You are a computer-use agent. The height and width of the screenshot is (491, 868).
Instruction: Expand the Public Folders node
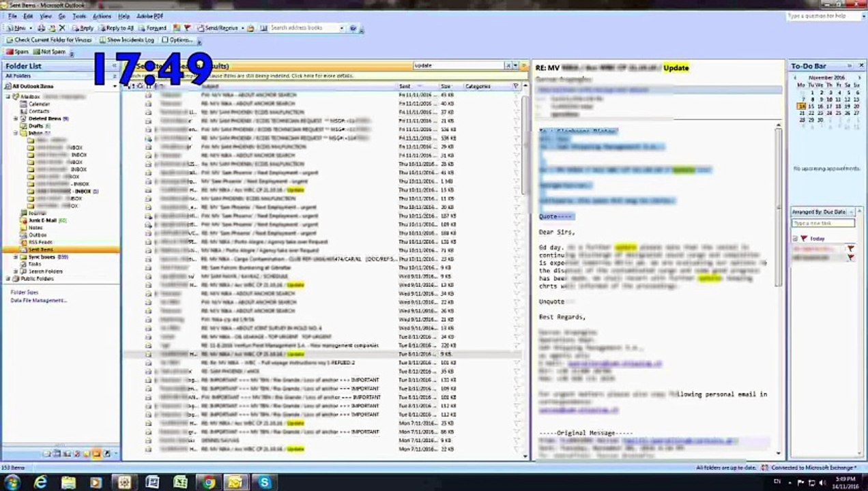click(x=9, y=278)
